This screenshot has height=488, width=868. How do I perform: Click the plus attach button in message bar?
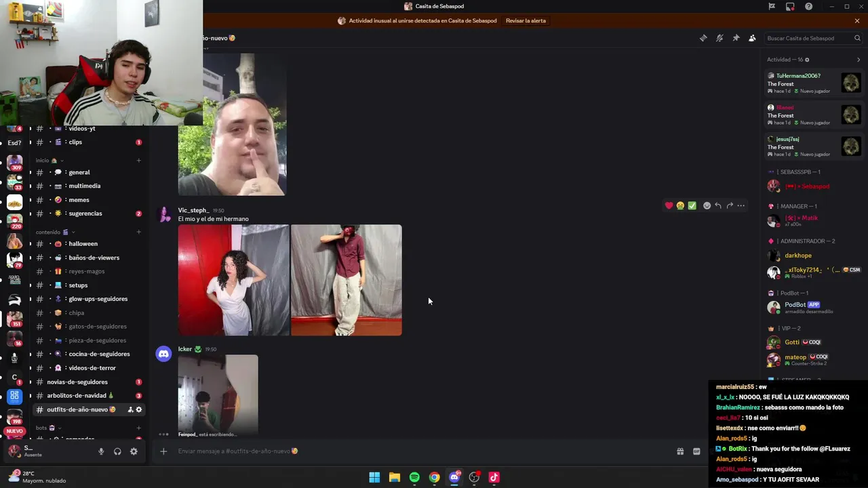[163, 451]
